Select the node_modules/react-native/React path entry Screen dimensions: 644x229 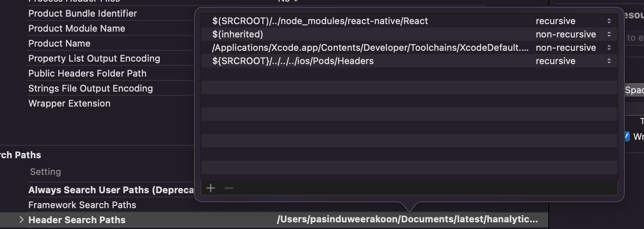[320, 21]
